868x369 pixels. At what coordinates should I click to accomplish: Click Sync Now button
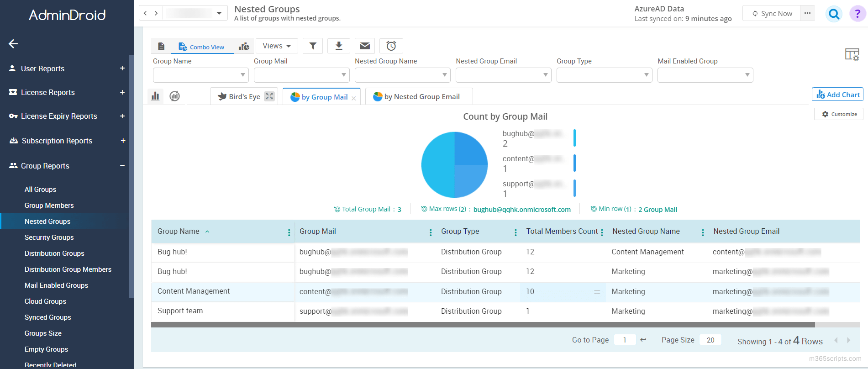(772, 14)
